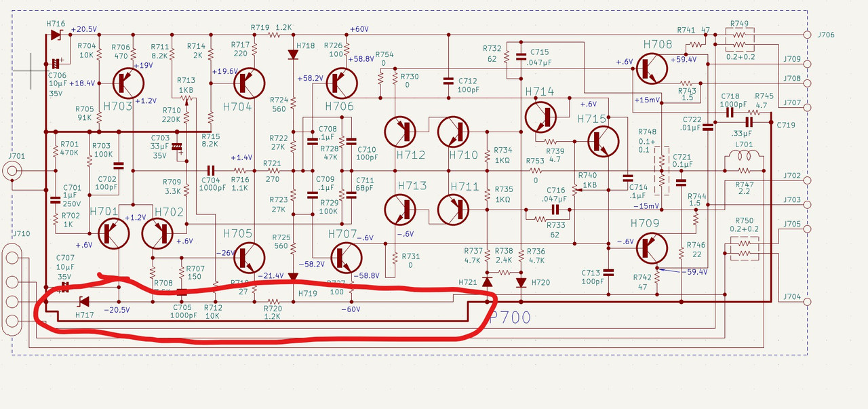Select transistor H706 symbol
The width and height of the screenshot is (868, 409).
tap(341, 83)
